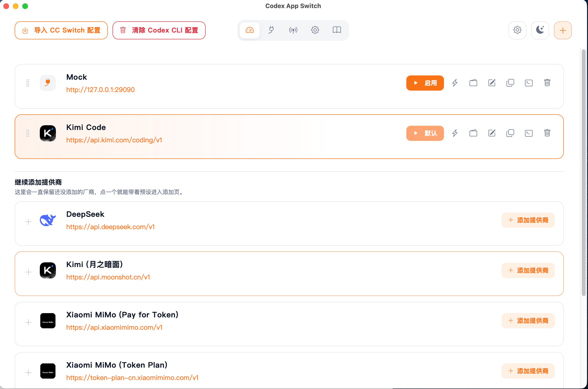Screen dimensions: 588x389
Task: Add Xiaomi MiMo (Token Plan) provider
Action: pyautogui.click(x=528, y=371)
